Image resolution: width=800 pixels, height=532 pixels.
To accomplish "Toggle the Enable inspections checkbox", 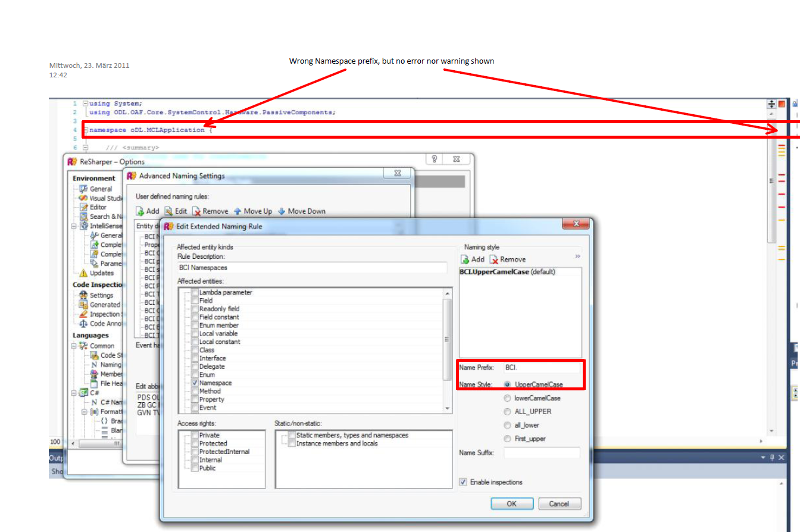I will tap(463, 482).
